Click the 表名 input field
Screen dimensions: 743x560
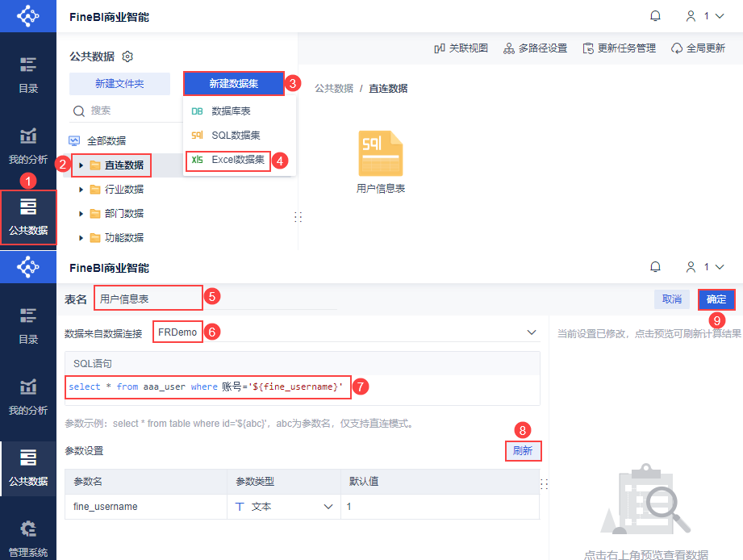(x=215, y=299)
